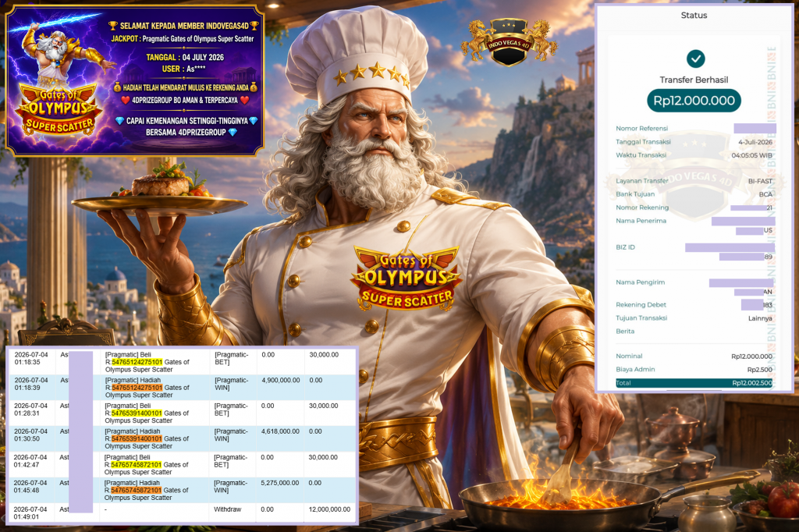Screen dimensions: 799x532
Task: Click the CAPAI KEMENANGAN SETINGGI-TINGGINYA line
Action: (x=187, y=121)
